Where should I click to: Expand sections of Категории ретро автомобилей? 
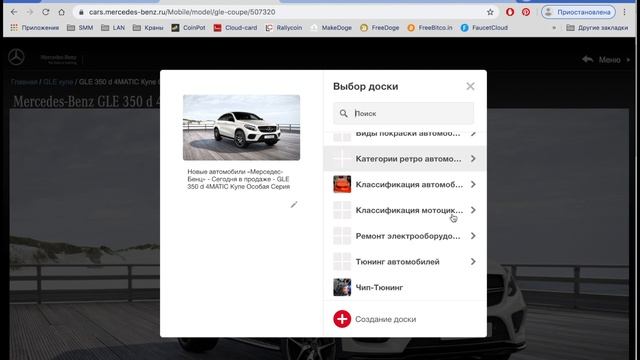click(x=473, y=158)
